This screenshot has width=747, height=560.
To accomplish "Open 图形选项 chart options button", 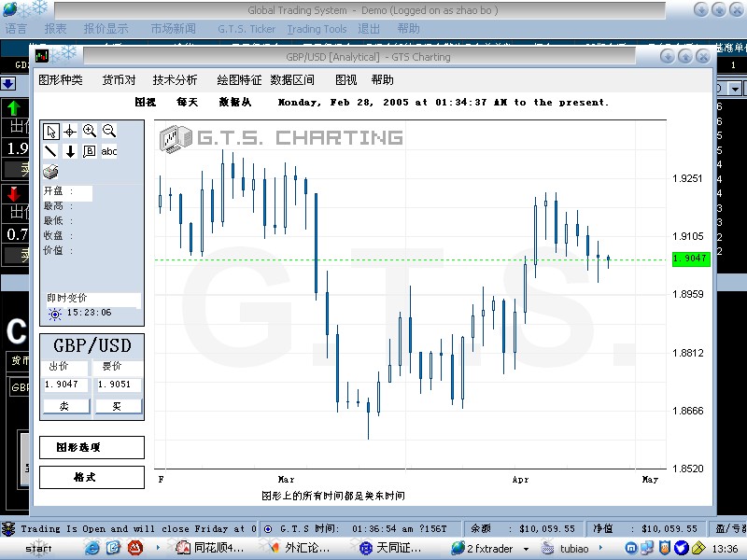I will point(92,448).
